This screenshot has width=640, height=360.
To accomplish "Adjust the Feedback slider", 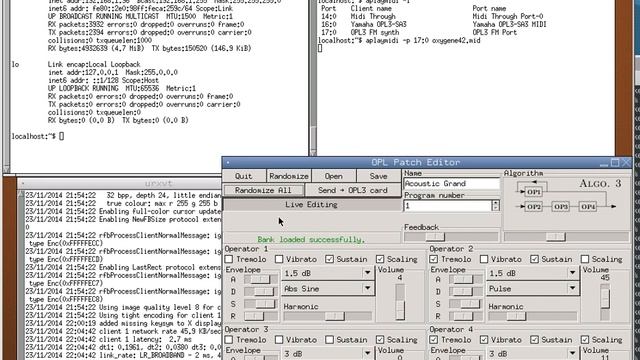I will [x=451, y=237].
